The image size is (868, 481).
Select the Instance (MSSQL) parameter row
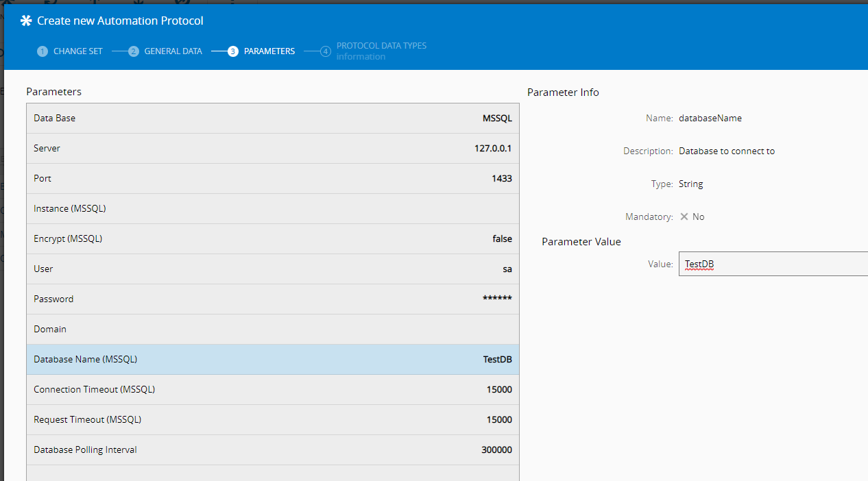tap(273, 209)
